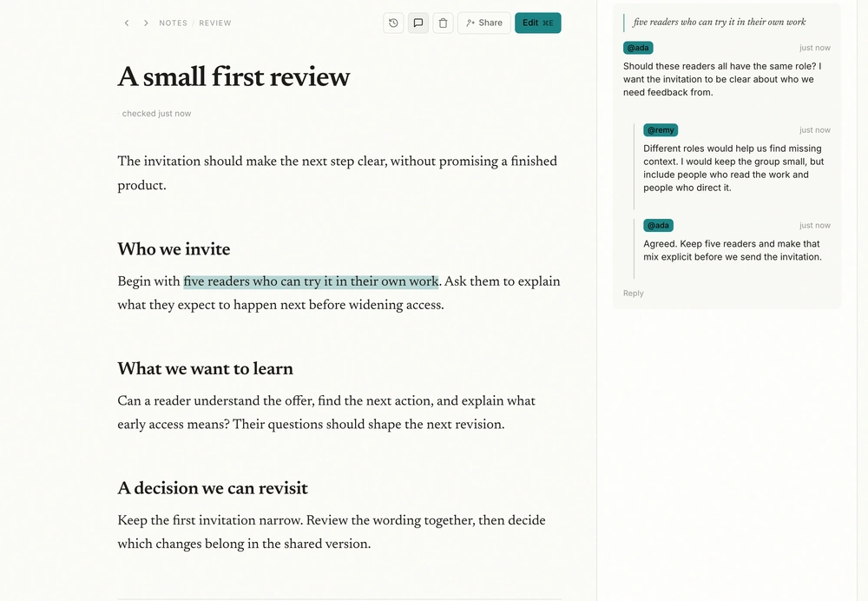This screenshot has width=868, height=601.
Task: Click the "A decision we can revisit" heading
Action: 213,489
